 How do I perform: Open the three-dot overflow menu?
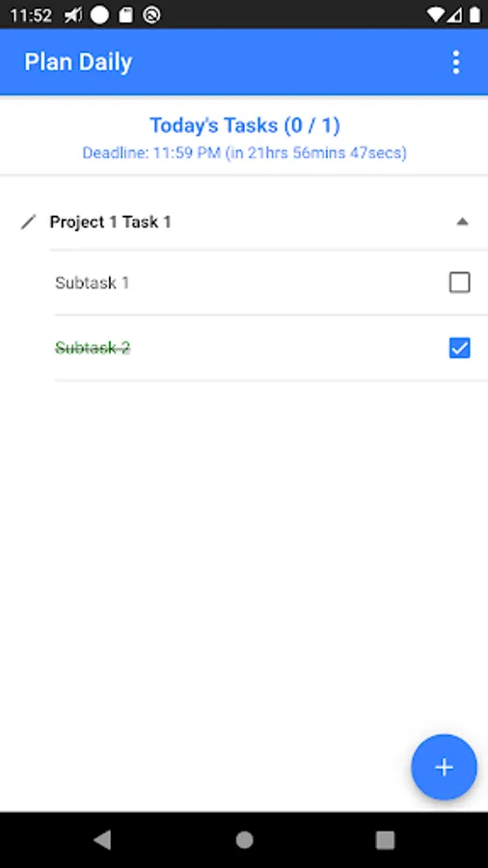(455, 63)
